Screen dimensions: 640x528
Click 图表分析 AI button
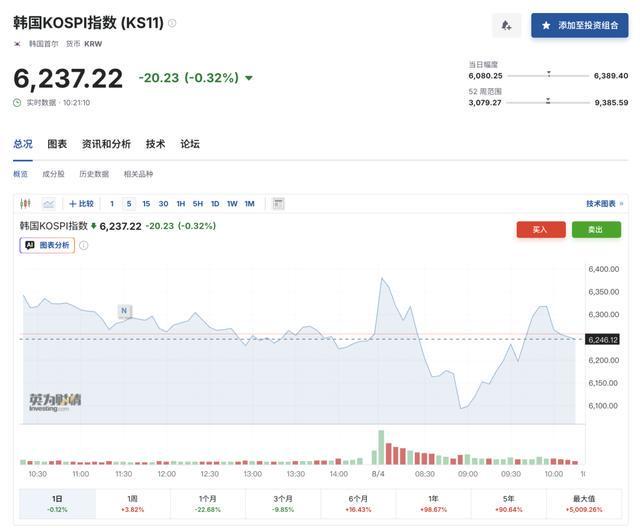point(47,245)
